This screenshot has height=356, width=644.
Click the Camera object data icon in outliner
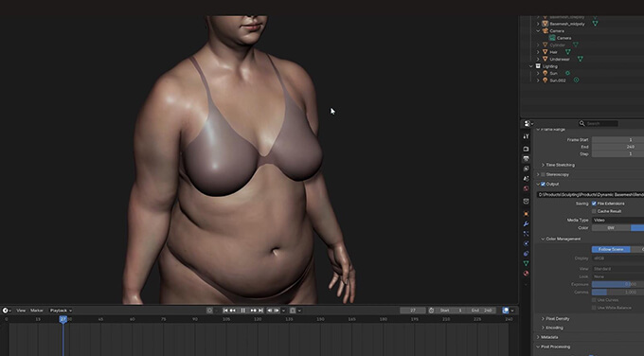(x=552, y=38)
